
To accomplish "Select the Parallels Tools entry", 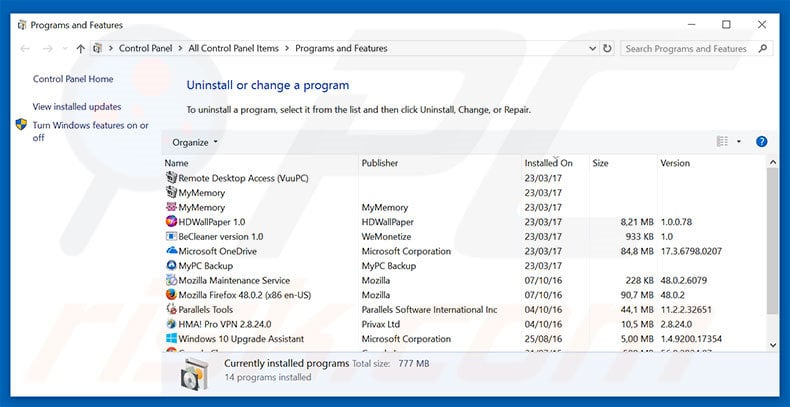I will [206, 309].
